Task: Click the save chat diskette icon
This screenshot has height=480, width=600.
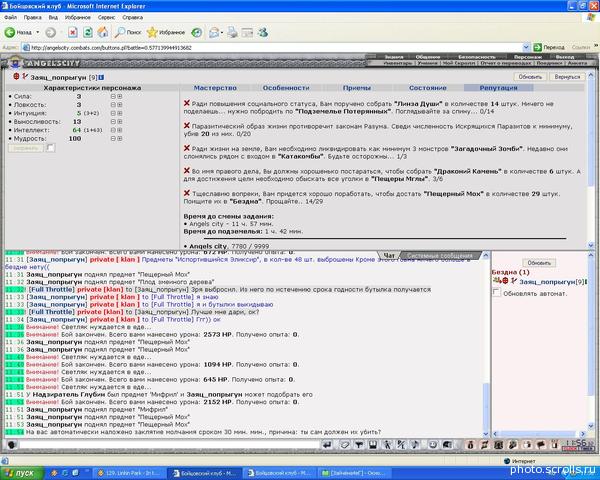Action: tap(373, 445)
